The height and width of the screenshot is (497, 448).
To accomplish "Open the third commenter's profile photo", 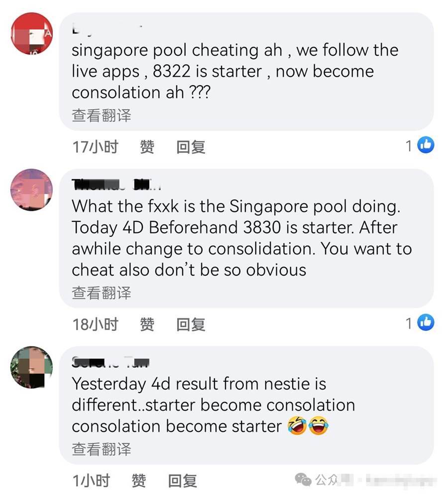I will [x=32, y=367].
